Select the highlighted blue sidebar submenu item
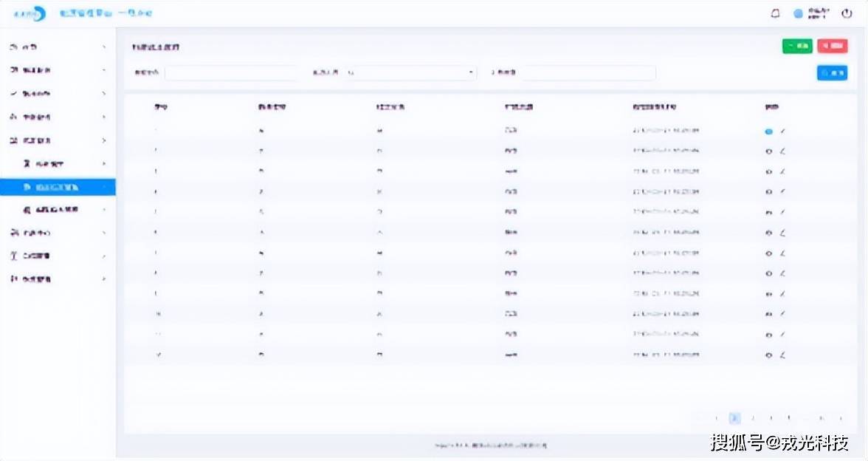The width and height of the screenshot is (868, 461). (x=58, y=187)
